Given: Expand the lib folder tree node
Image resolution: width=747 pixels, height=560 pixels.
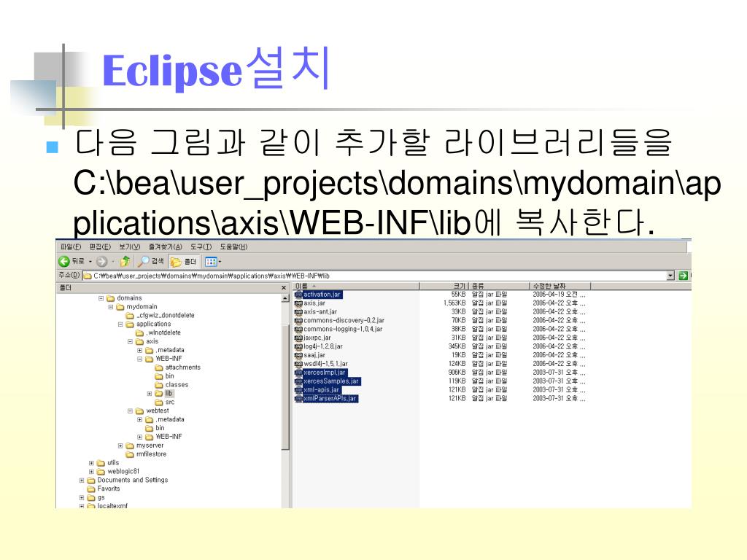Looking at the screenshot, I should pyautogui.click(x=150, y=394).
